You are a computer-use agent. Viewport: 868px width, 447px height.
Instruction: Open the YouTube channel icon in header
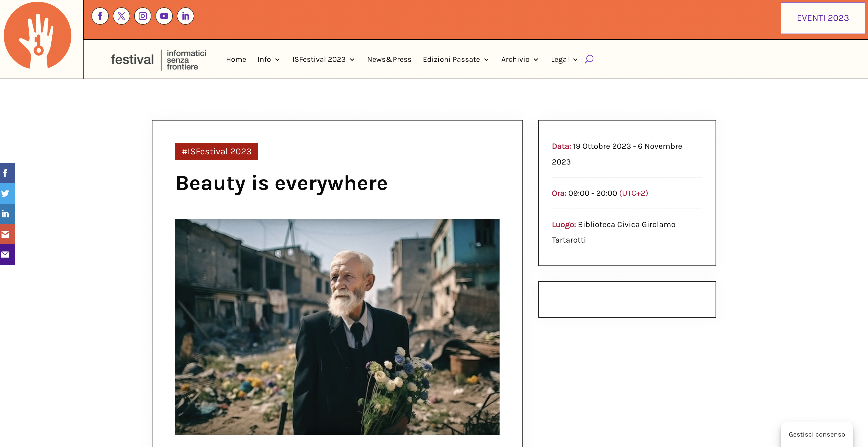[164, 16]
